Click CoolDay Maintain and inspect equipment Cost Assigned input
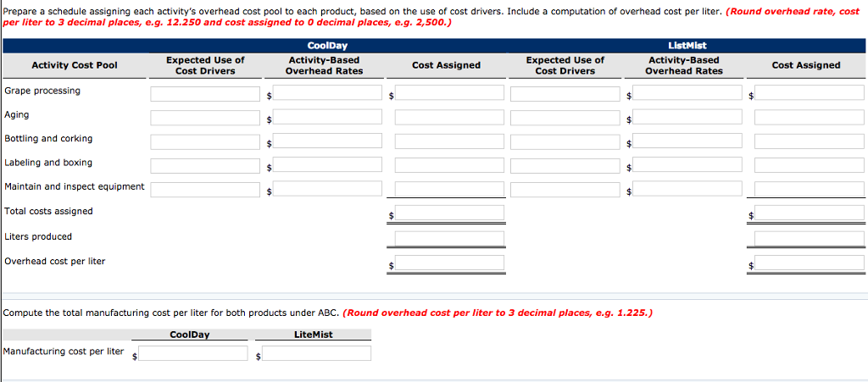 pos(449,189)
